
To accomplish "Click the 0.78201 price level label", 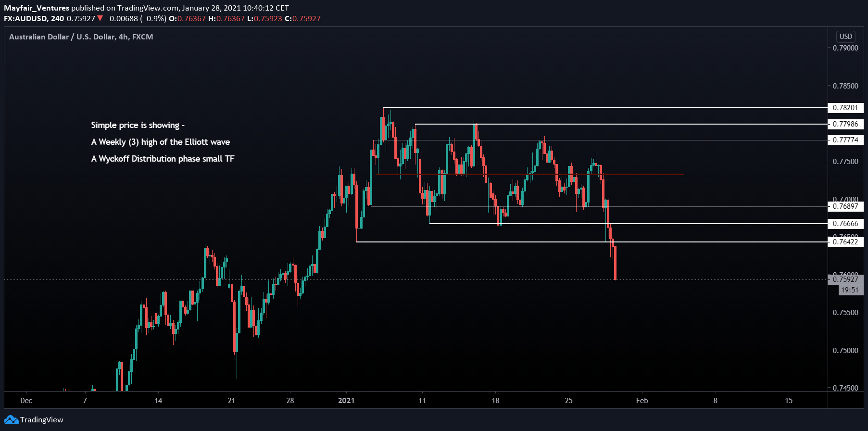I will pyautogui.click(x=845, y=108).
